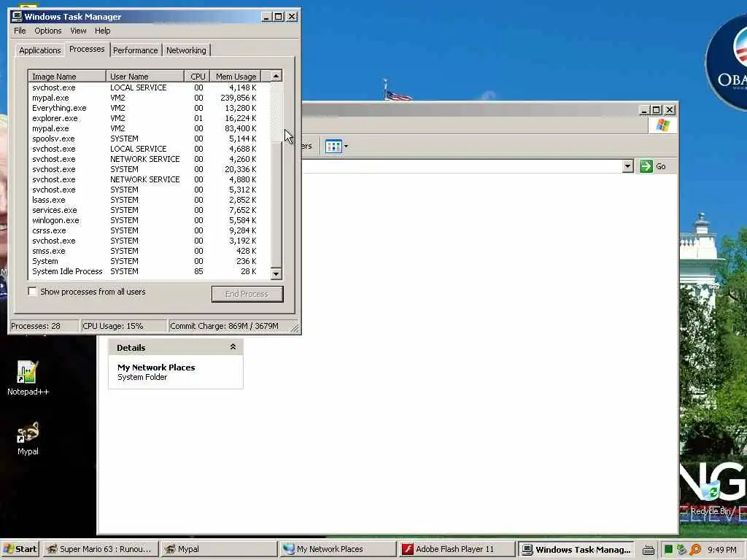Screen dimensions: 747x560
Task: Open the Mypal desktop shortcut icon
Action: click(28, 438)
